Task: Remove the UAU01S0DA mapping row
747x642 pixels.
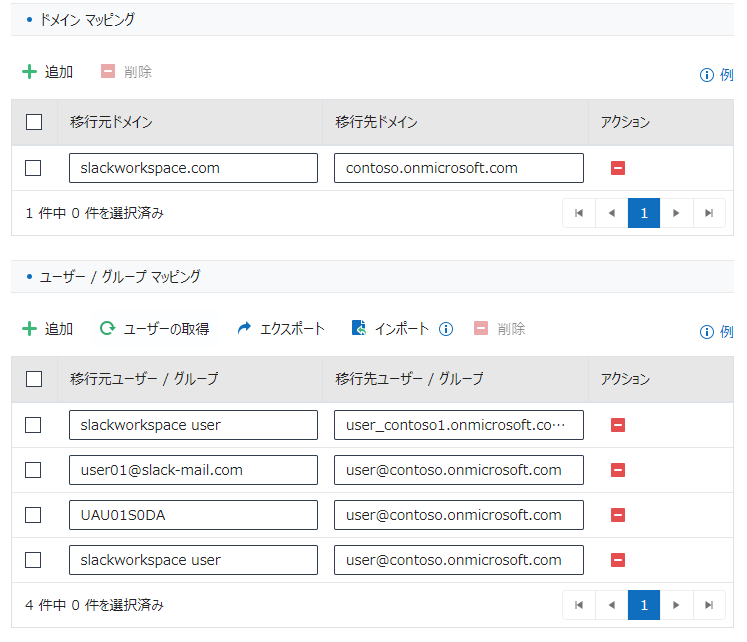Action: [618, 515]
